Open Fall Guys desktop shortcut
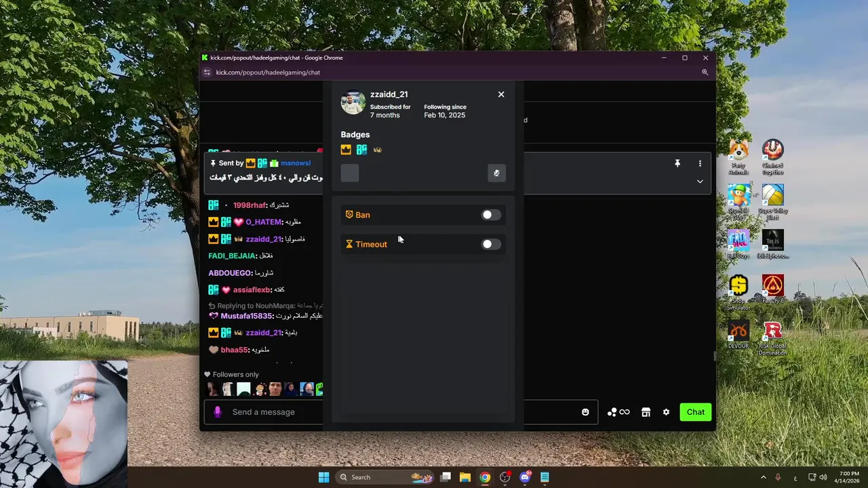Viewport: 868px width, 488px height. [x=738, y=244]
